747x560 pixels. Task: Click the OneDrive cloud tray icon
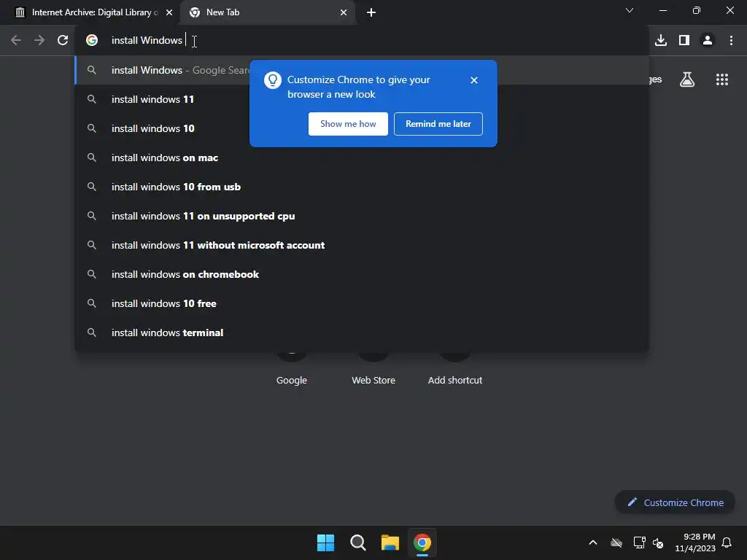[x=616, y=542]
